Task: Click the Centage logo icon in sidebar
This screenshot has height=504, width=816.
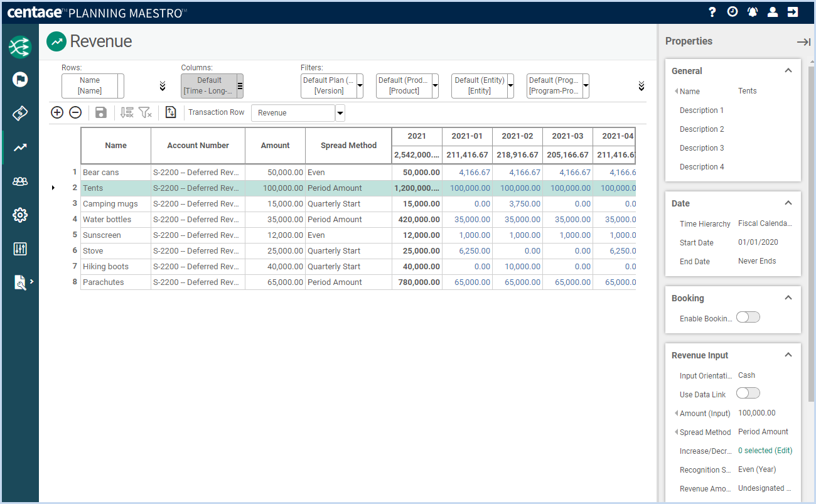Action: click(20, 46)
